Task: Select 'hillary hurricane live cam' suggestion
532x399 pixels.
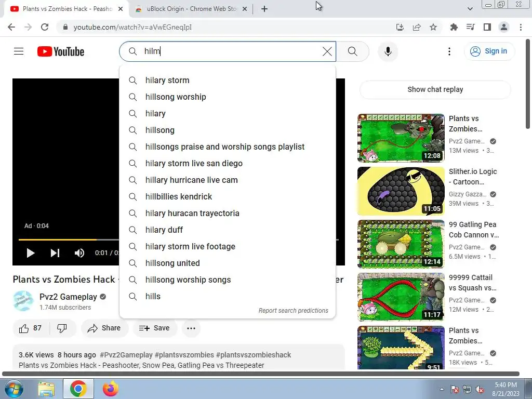Action: (228, 180)
